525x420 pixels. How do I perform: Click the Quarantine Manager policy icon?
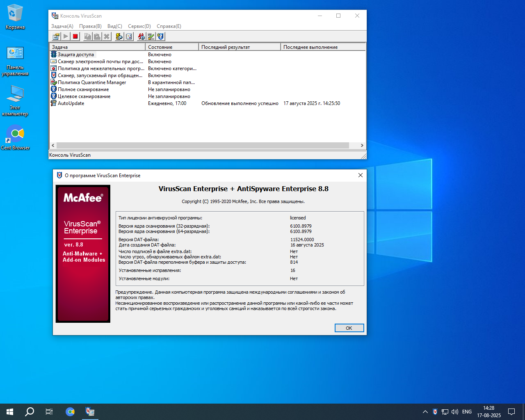[54, 82]
